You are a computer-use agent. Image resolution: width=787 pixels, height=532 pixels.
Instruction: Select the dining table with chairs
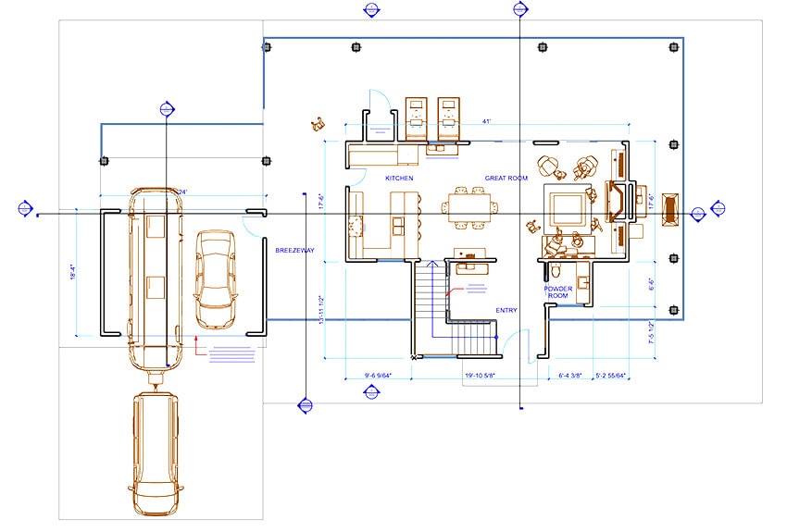pyautogui.click(x=469, y=207)
